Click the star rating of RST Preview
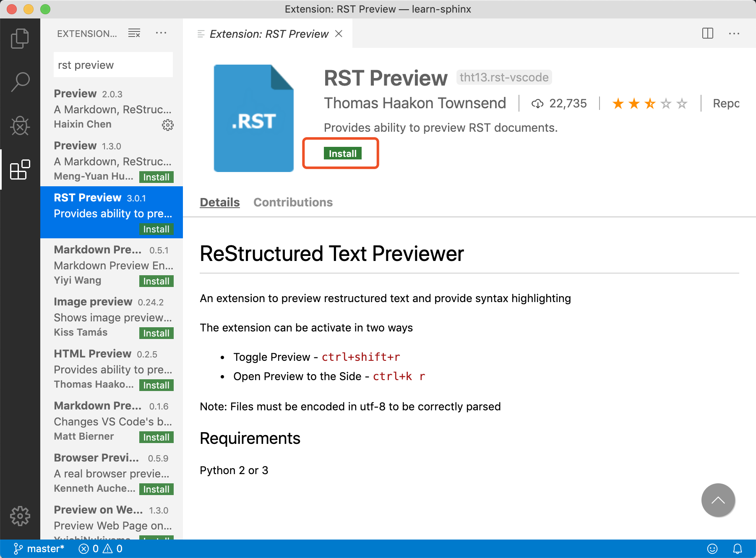The height and width of the screenshot is (558, 756). [650, 103]
